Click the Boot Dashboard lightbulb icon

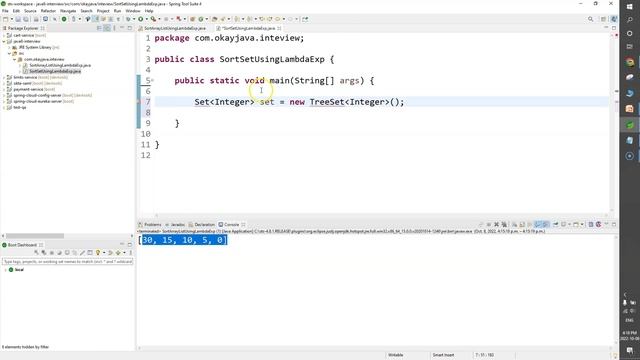point(98,253)
